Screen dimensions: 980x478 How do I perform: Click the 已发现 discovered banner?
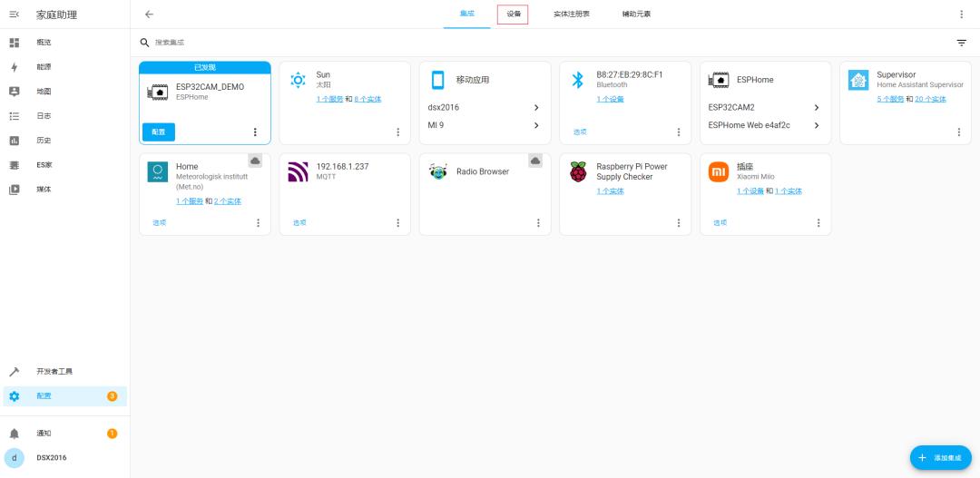coord(205,67)
